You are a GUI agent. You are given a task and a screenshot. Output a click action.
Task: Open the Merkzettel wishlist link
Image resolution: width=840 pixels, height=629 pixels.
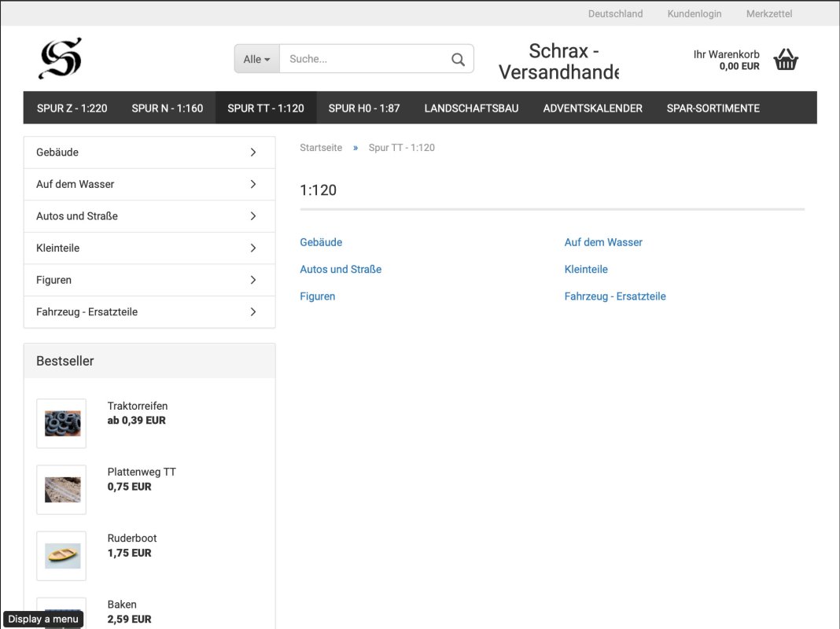[768, 13]
